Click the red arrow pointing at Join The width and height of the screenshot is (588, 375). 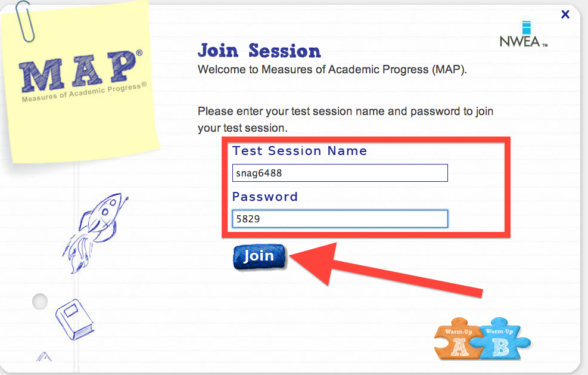[386, 269]
